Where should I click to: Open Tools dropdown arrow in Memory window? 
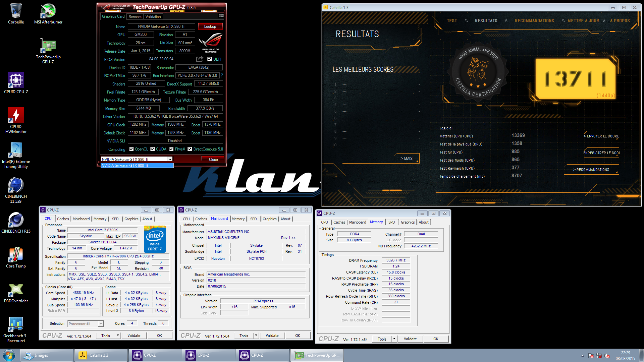point(394,339)
